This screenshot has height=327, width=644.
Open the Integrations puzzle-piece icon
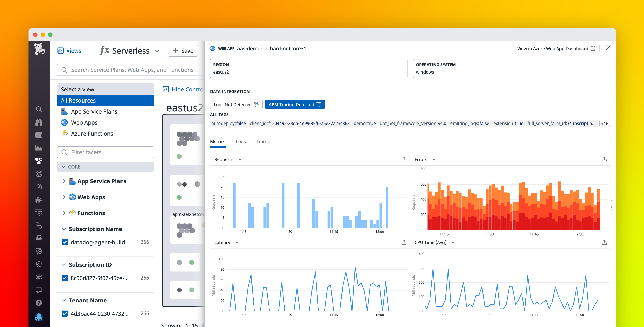(39, 199)
